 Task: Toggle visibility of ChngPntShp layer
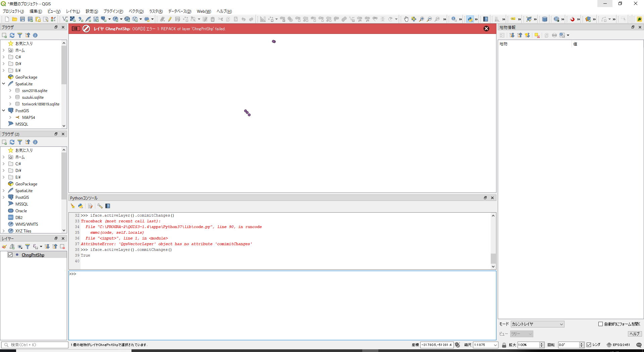coord(10,255)
